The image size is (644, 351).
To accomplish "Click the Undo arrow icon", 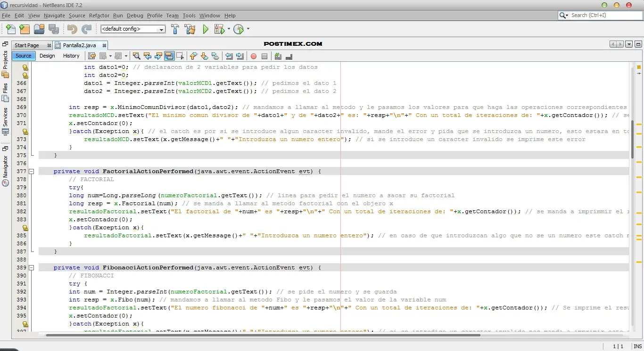I will (72, 29).
